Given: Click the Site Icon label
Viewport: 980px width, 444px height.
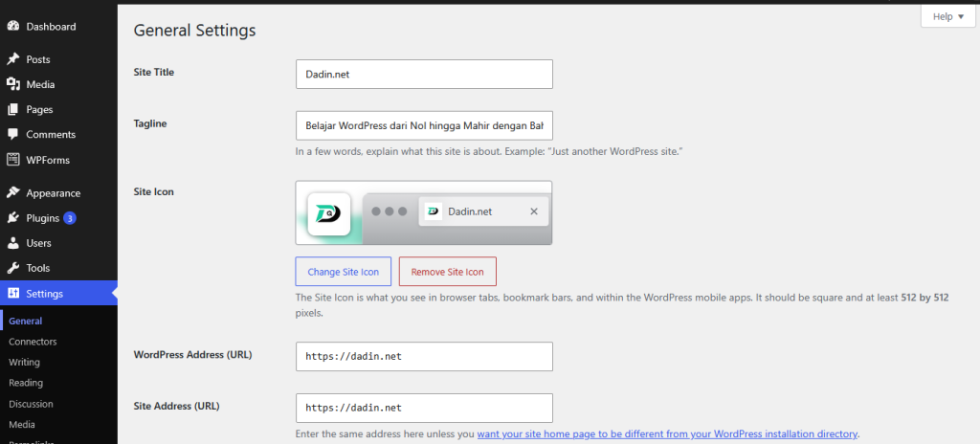Looking at the screenshot, I should (x=154, y=191).
